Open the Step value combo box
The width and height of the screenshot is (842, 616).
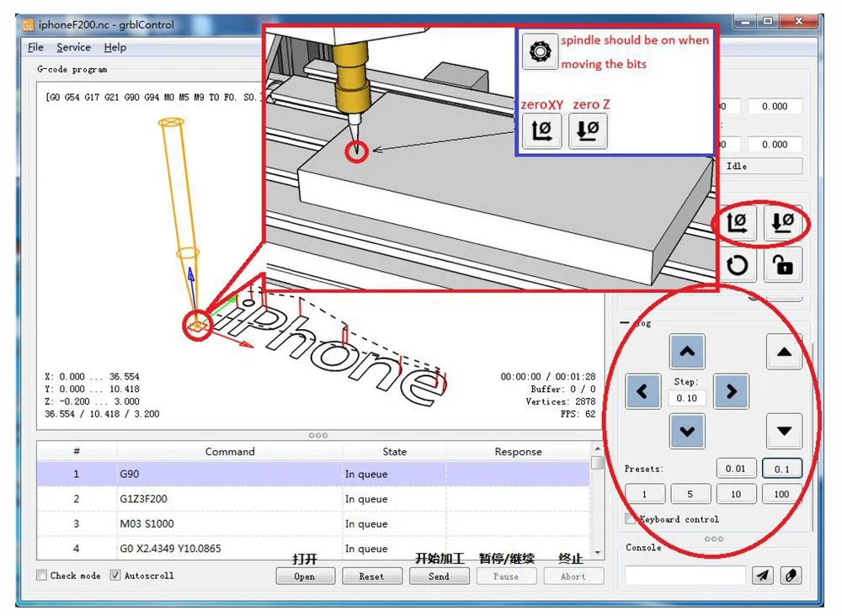pos(687,398)
